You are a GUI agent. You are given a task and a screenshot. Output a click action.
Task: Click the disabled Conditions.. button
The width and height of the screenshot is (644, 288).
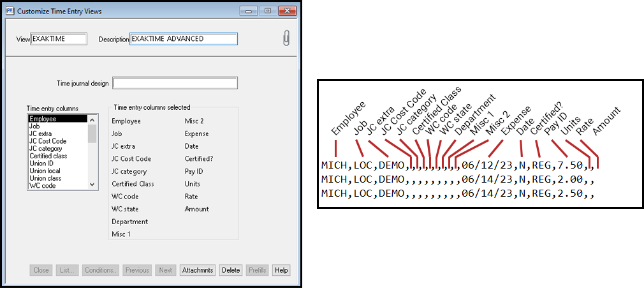click(x=101, y=270)
